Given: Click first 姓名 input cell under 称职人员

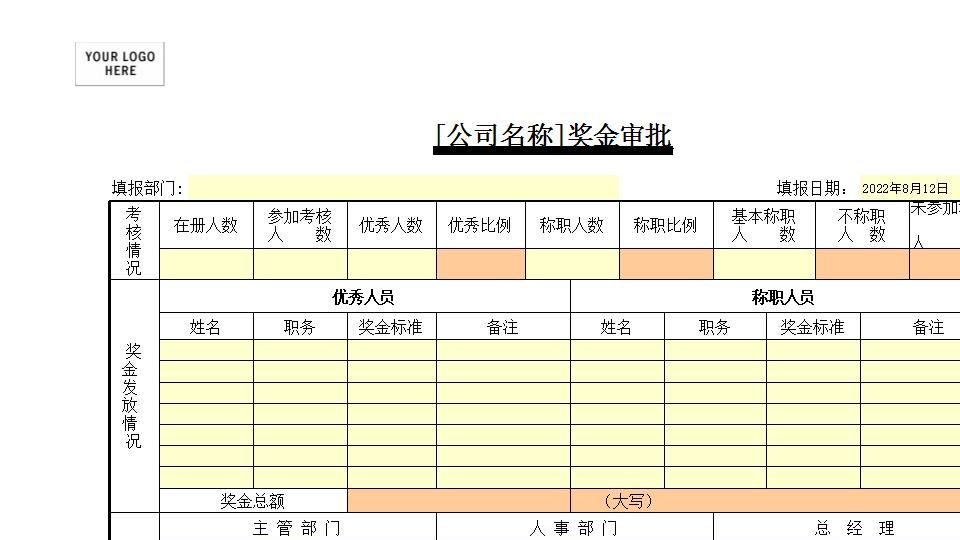Looking at the screenshot, I should tap(617, 350).
